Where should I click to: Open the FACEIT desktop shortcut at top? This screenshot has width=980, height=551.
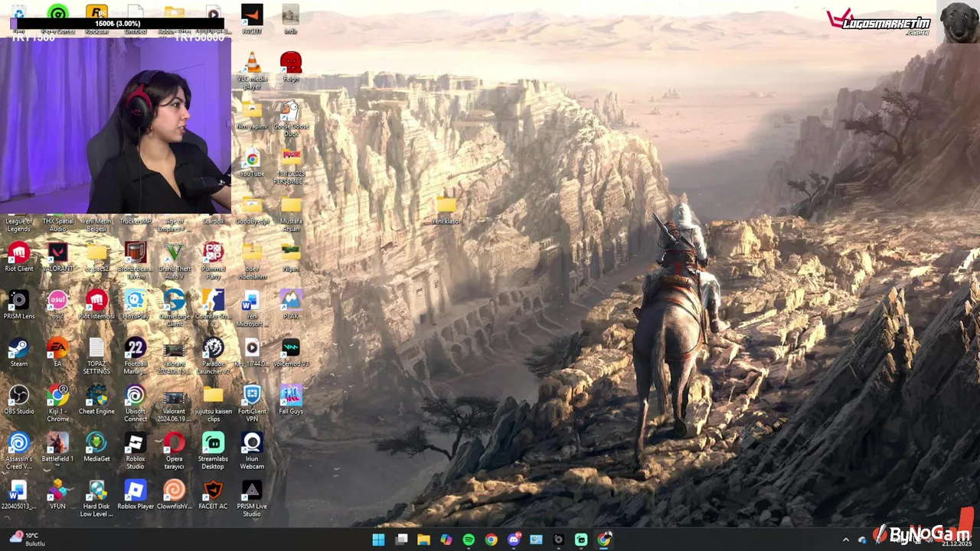tap(252, 20)
